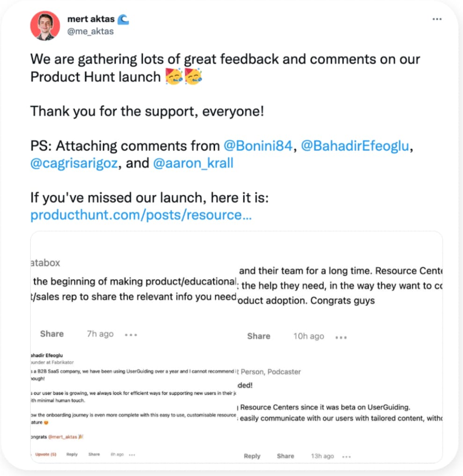Viewport: 463px width, 476px height.
Task: Open the @aaron_krall mention
Action: (193, 164)
